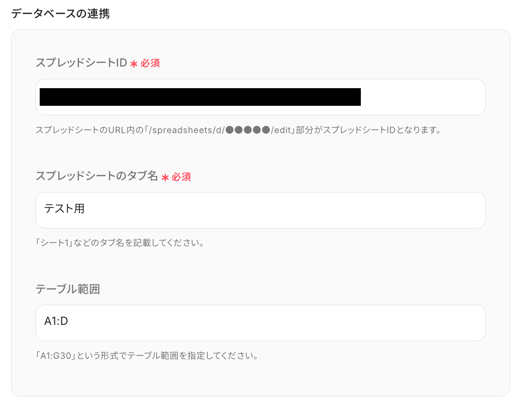Focus the スプレッドシートID input field

click(x=261, y=97)
